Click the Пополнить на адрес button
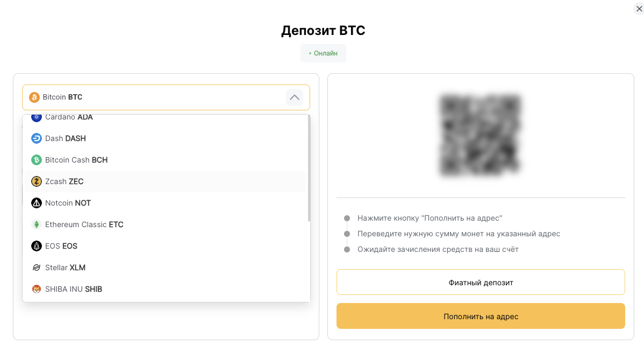This screenshot has height=352, width=644. [481, 316]
